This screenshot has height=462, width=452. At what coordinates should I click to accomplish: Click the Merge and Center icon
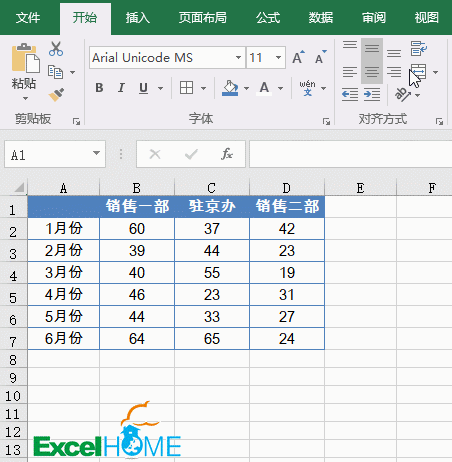click(x=419, y=72)
